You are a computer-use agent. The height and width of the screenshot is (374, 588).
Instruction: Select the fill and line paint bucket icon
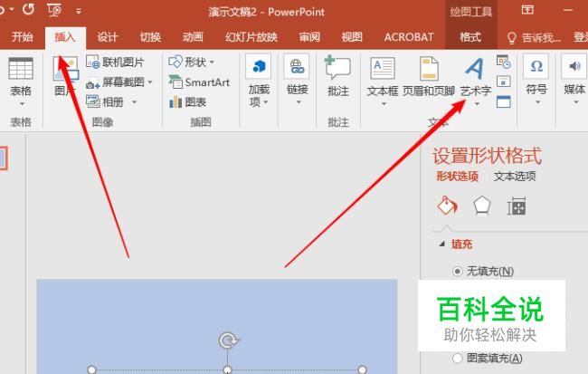(447, 206)
